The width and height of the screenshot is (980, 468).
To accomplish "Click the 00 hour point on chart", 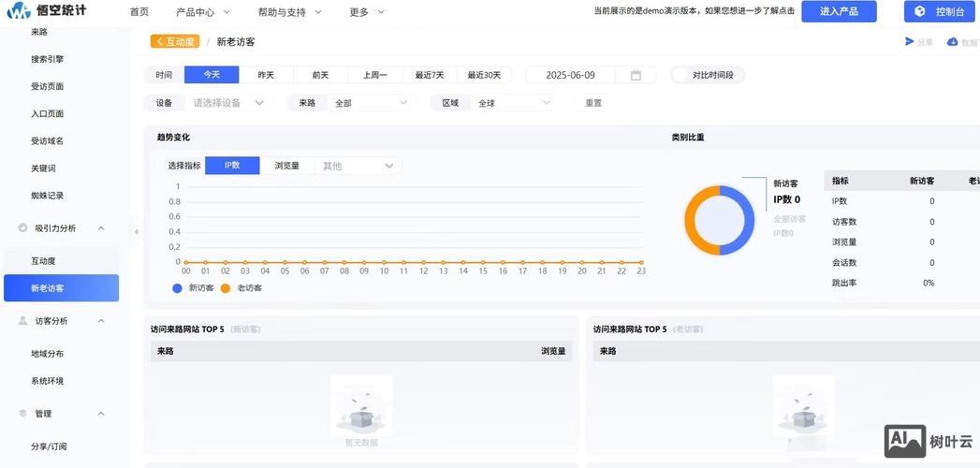I will [x=185, y=262].
